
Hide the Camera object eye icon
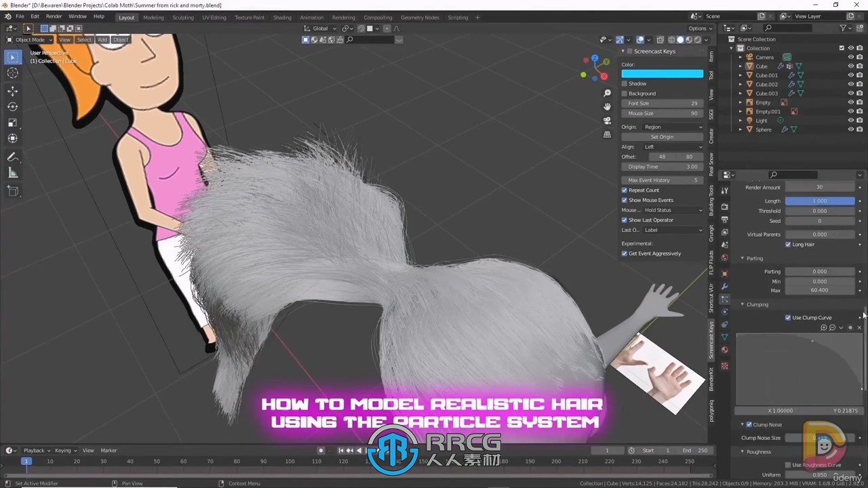tap(851, 57)
